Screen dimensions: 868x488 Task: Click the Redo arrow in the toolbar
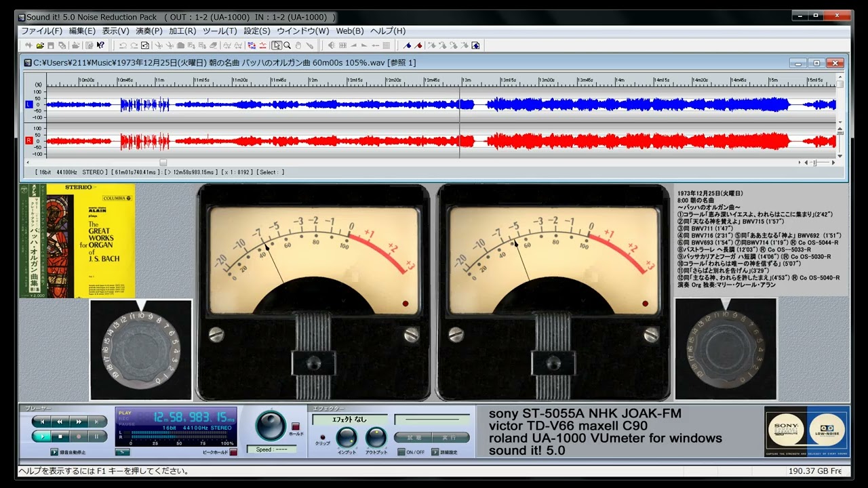point(134,45)
